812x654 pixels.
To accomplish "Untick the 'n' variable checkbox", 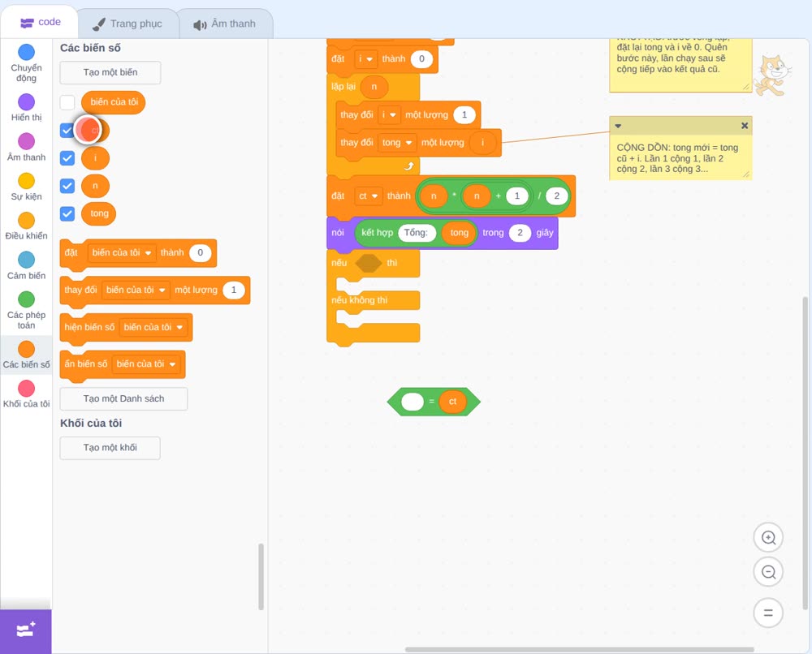I will tap(67, 186).
